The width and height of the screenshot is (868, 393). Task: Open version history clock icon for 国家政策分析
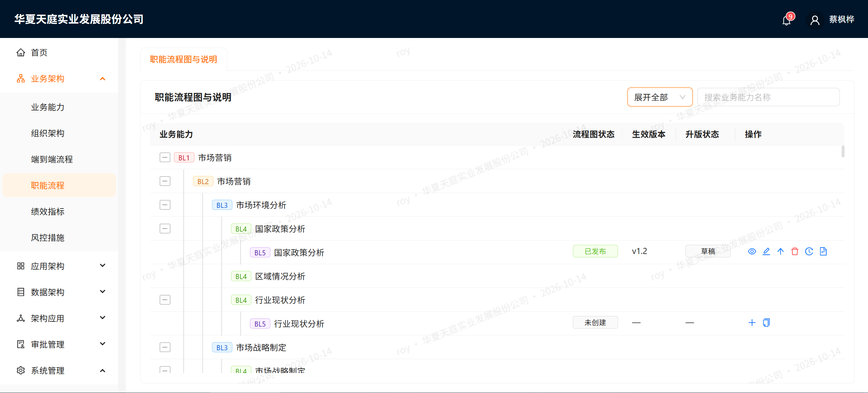point(809,251)
